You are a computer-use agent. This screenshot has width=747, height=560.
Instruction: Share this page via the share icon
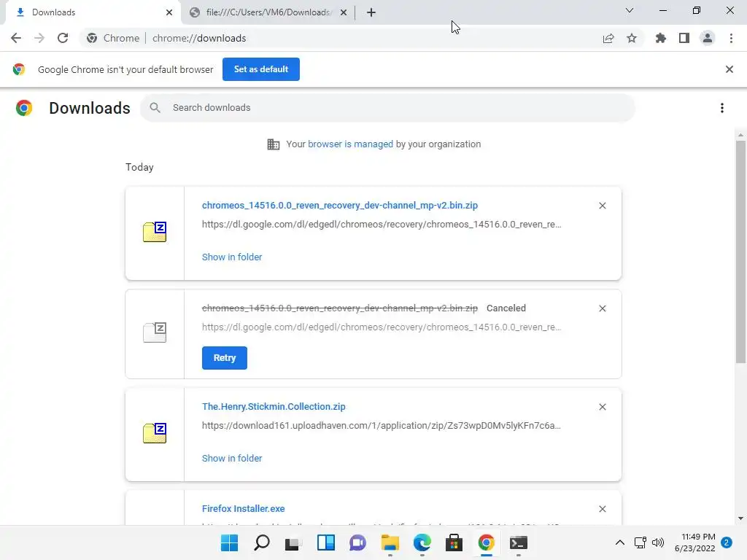608,38
